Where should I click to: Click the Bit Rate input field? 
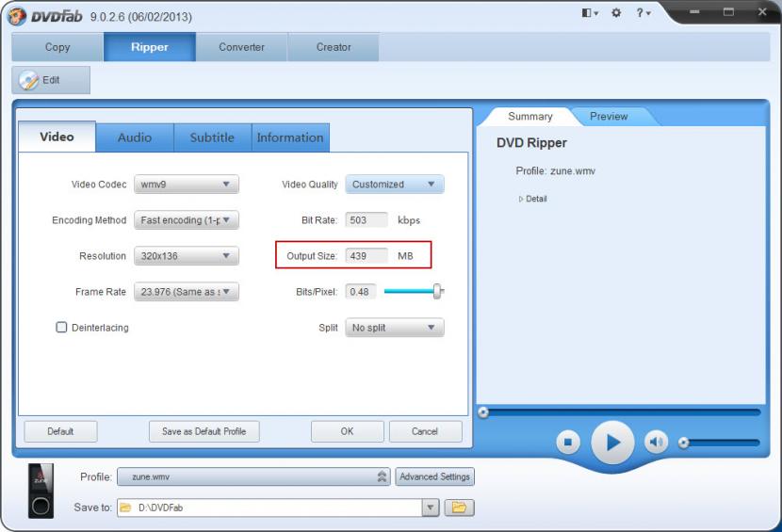click(x=367, y=220)
